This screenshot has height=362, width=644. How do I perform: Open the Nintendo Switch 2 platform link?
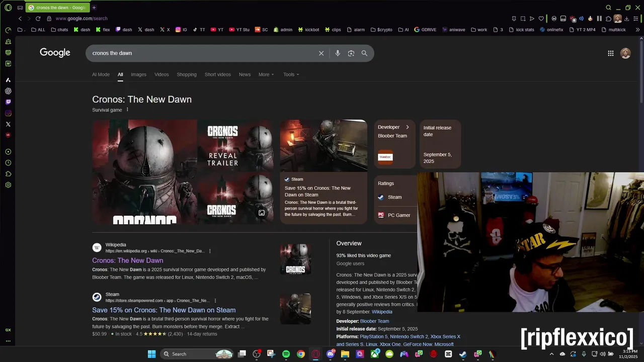[409, 337]
